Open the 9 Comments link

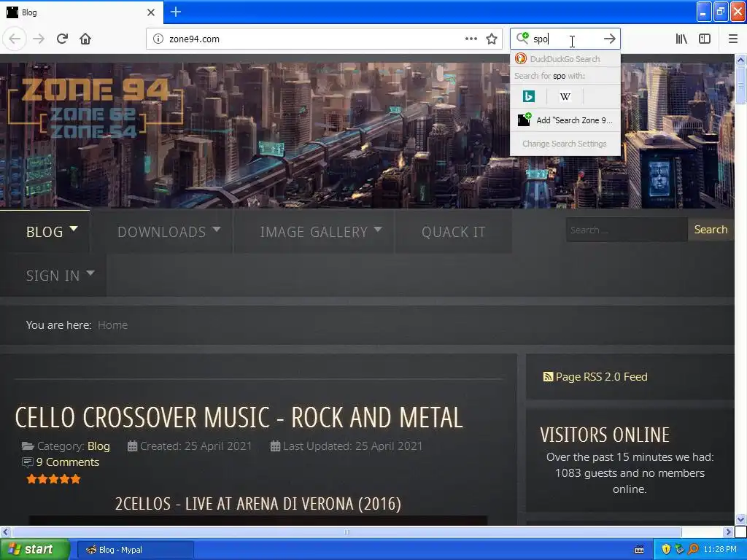(68, 462)
